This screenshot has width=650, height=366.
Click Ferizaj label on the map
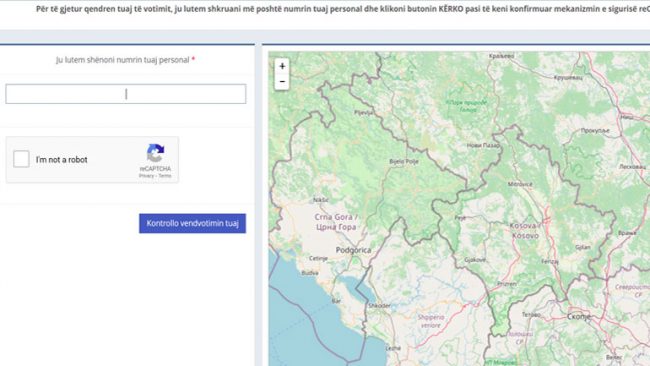pos(550,262)
